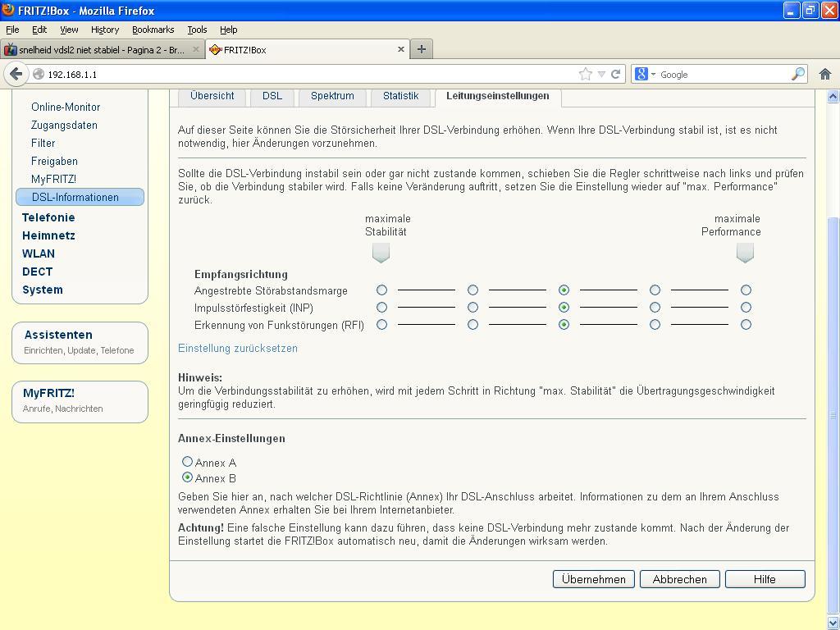The height and width of the screenshot is (630, 840).
Task: Click the search magnifier icon
Action: pos(797,74)
